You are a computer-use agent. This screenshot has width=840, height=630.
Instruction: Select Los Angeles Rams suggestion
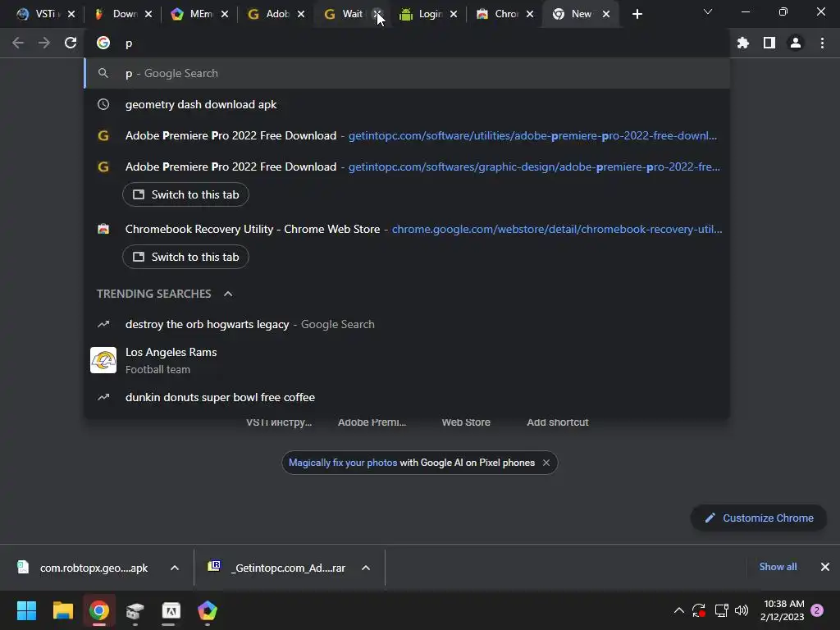point(407,361)
